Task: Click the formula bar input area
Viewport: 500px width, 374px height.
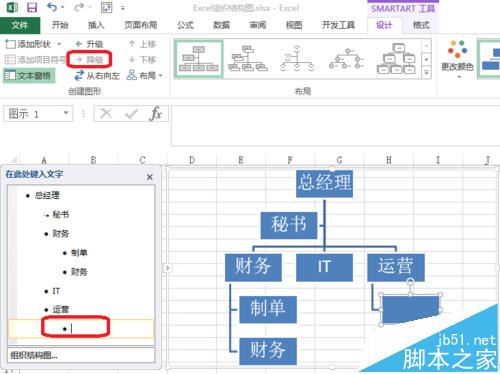Action: click(335, 125)
